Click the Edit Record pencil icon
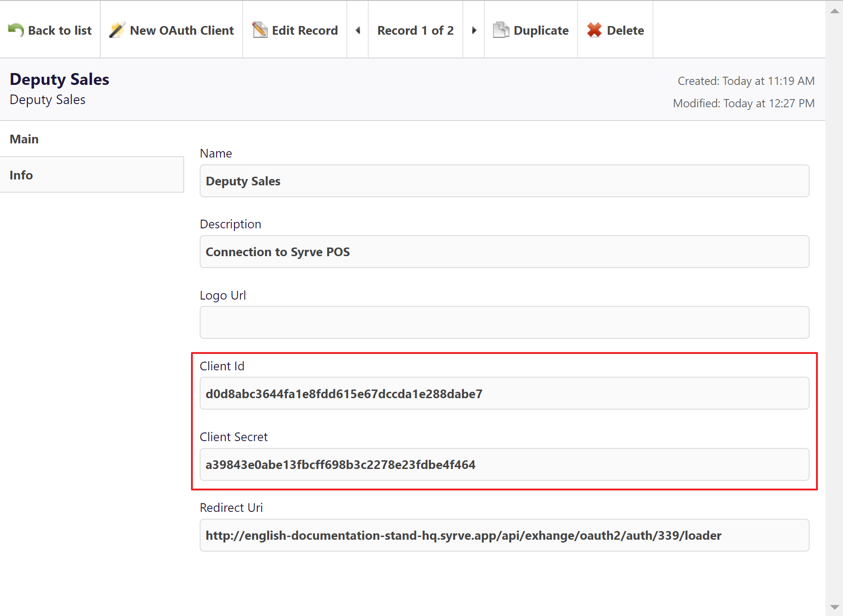Screen dimensions: 843x616 tap(260, 30)
